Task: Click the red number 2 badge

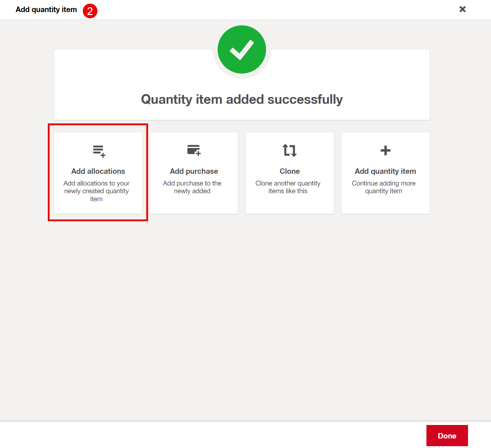Action: [x=90, y=11]
